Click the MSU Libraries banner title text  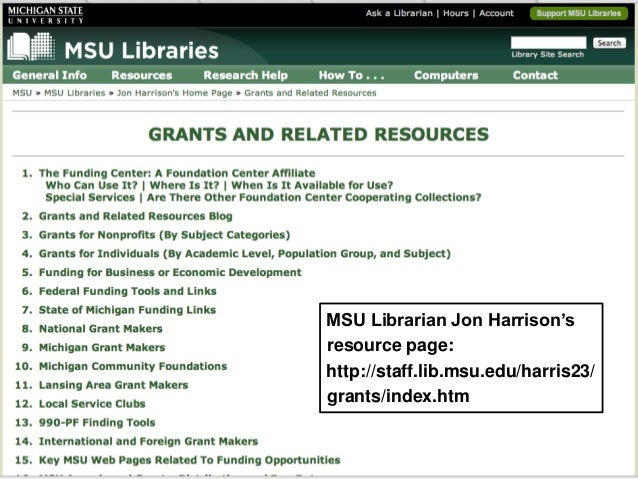pos(141,50)
